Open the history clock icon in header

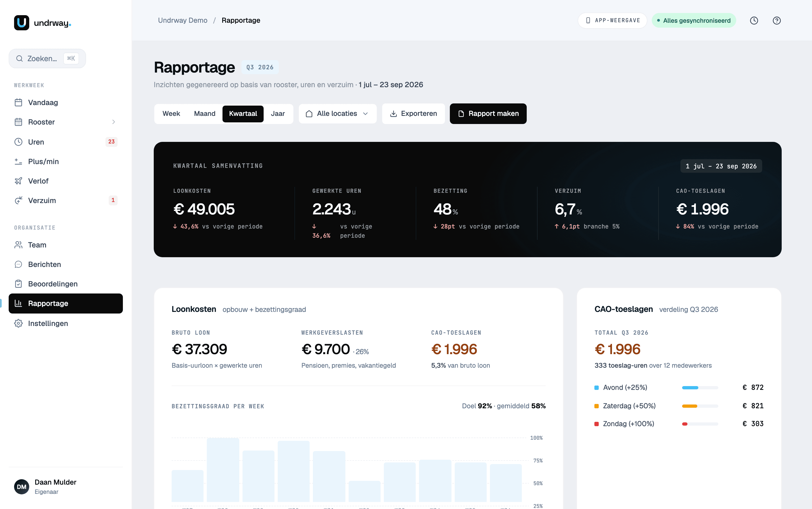(754, 21)
